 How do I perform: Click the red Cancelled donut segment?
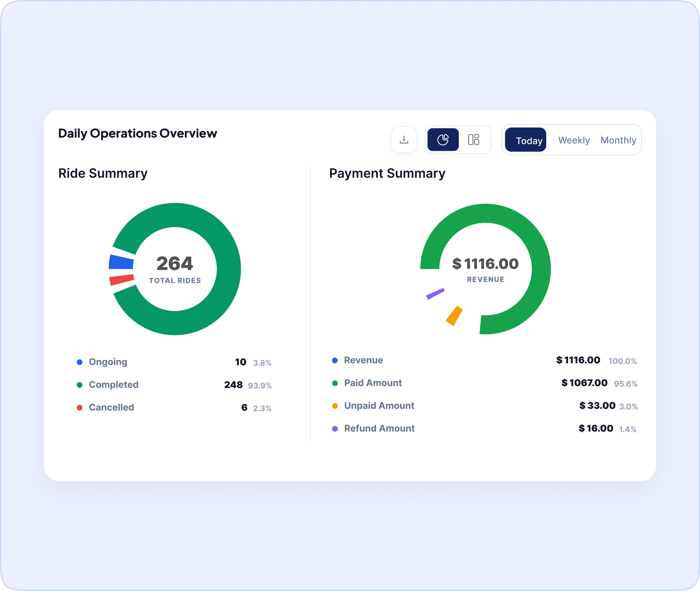(x=122, y=280)
